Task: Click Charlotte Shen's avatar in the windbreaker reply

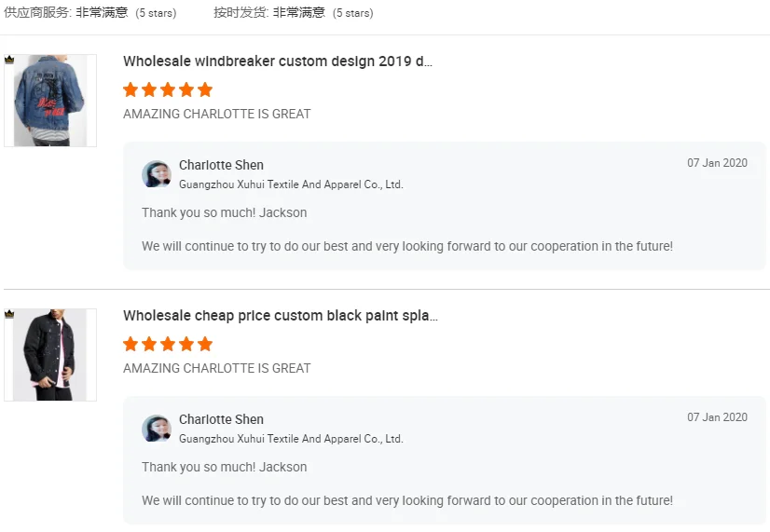Action: pyautogui.click(x=156, y=174)
